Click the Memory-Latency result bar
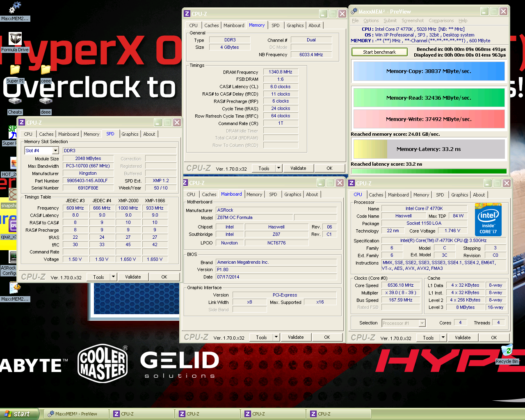This screenshot has width=525, height=420. (429, 149)
